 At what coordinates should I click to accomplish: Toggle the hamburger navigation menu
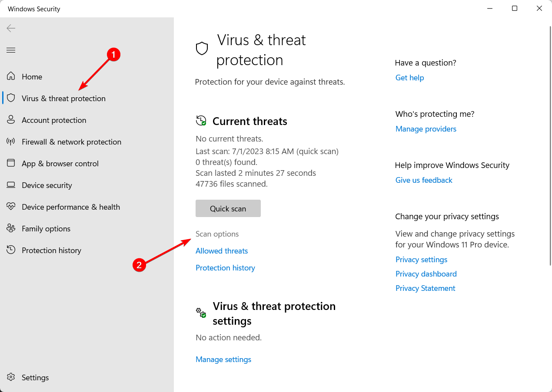(11, 50)
